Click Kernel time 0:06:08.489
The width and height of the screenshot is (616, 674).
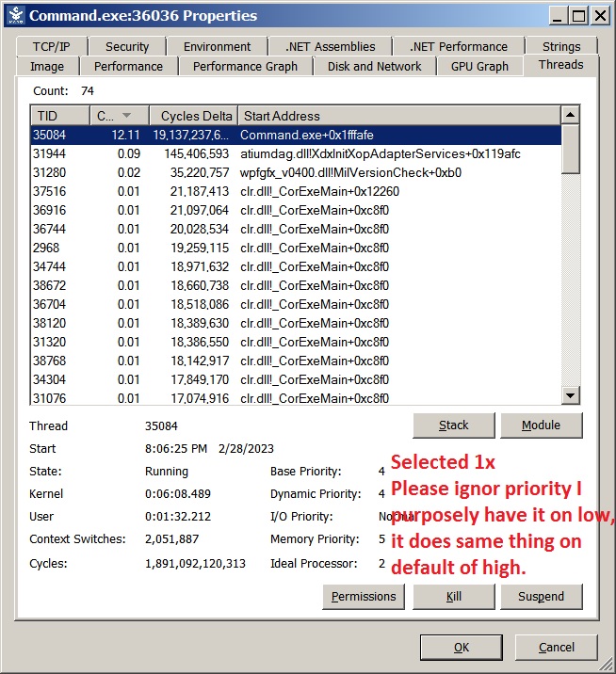178,494
